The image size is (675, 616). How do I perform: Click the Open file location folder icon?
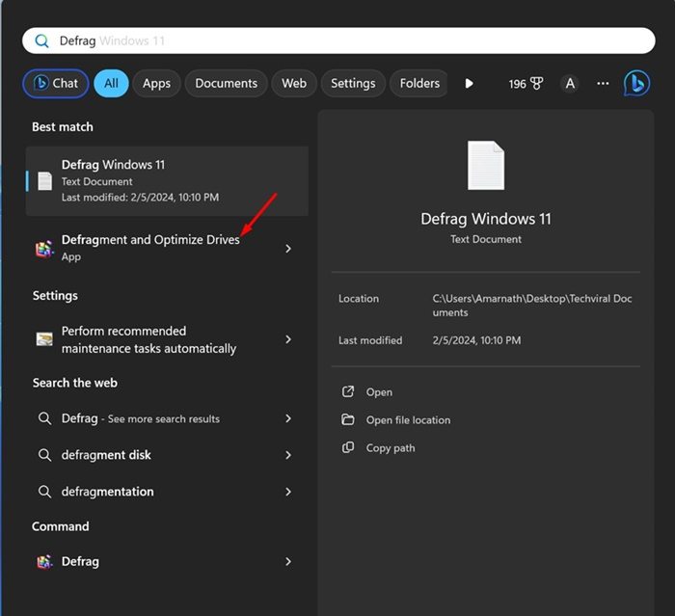pyautogui.click(x=348, y=419)
